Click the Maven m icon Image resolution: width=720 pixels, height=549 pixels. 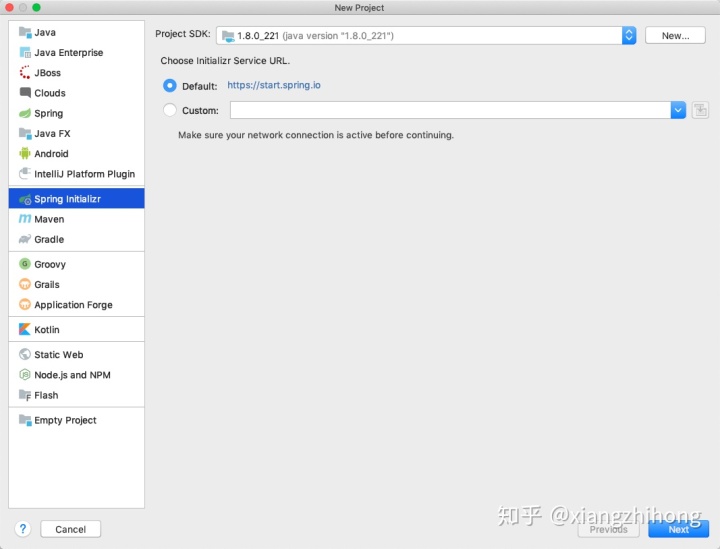[25, 219]
